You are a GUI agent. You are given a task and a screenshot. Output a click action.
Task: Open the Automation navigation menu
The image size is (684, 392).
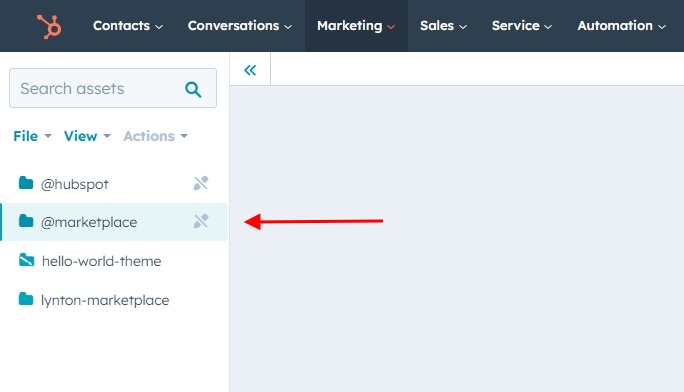click(x=622, y=26)
